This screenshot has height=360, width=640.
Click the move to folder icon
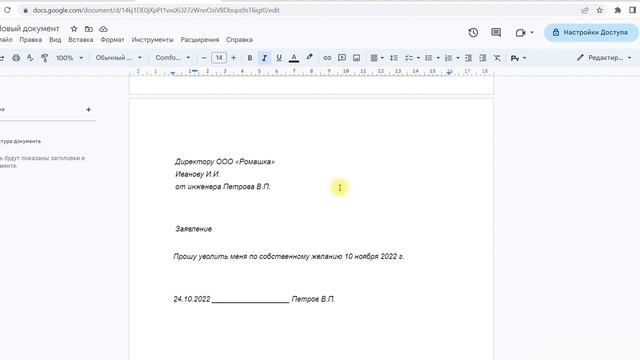pos(89,29)
